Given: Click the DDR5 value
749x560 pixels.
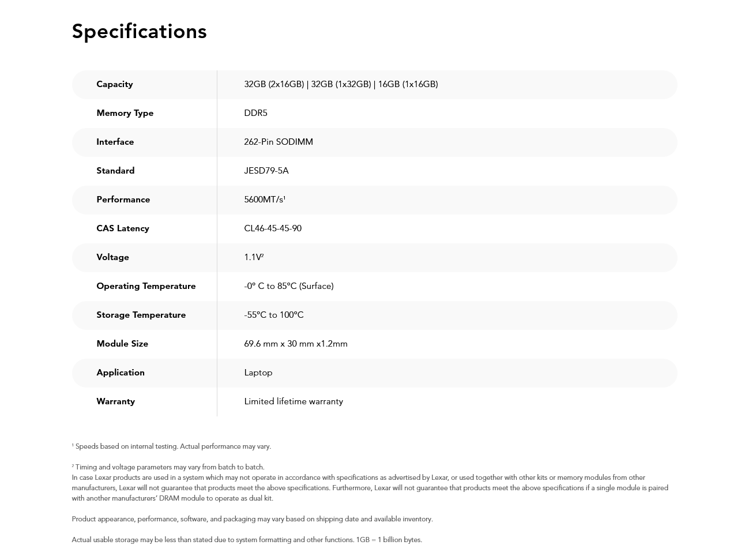Looking at the screenshot, I should 255,113.
